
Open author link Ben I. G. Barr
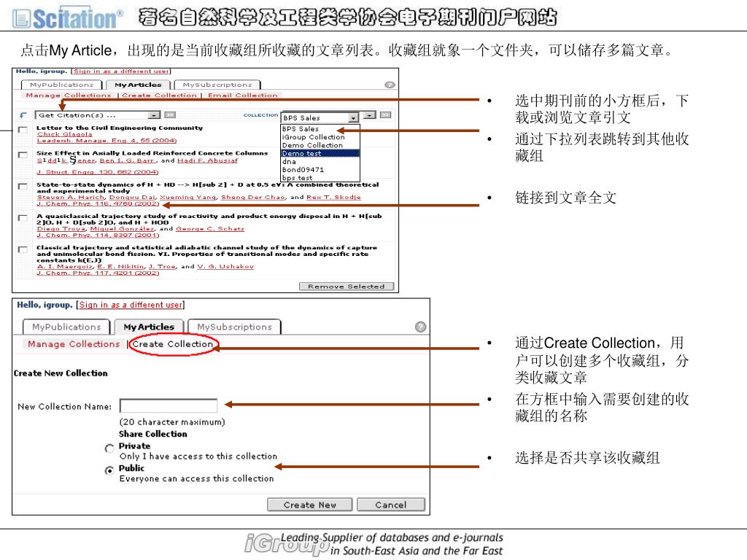pyautogui.click(x=128, y=160)
